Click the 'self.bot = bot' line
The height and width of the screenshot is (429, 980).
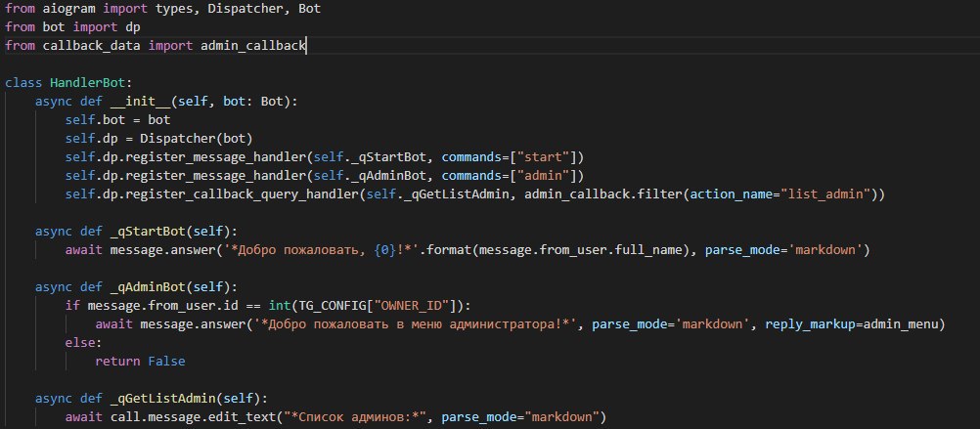click(117, 120)
